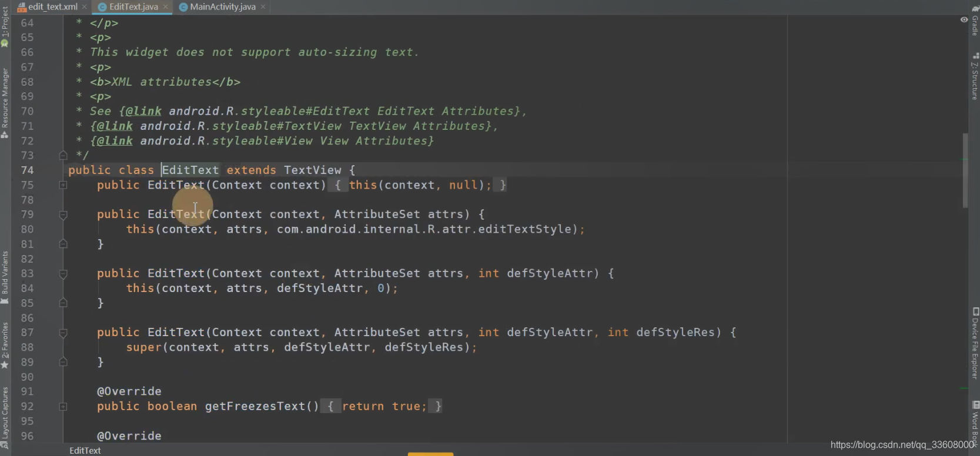Click the editor vertical scrollbar thumb
The image size is (980, 456).
(x=965, y=170)
